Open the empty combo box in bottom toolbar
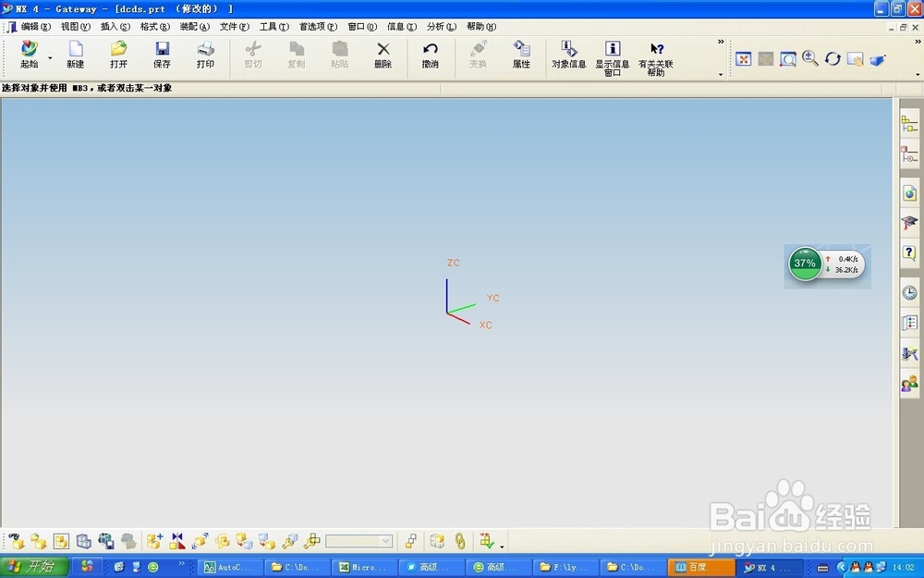The image size is (924, 578). 359,541
